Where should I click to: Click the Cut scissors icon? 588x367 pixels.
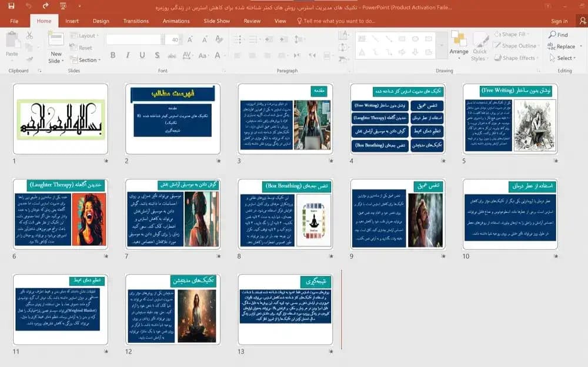coord(29,36)
